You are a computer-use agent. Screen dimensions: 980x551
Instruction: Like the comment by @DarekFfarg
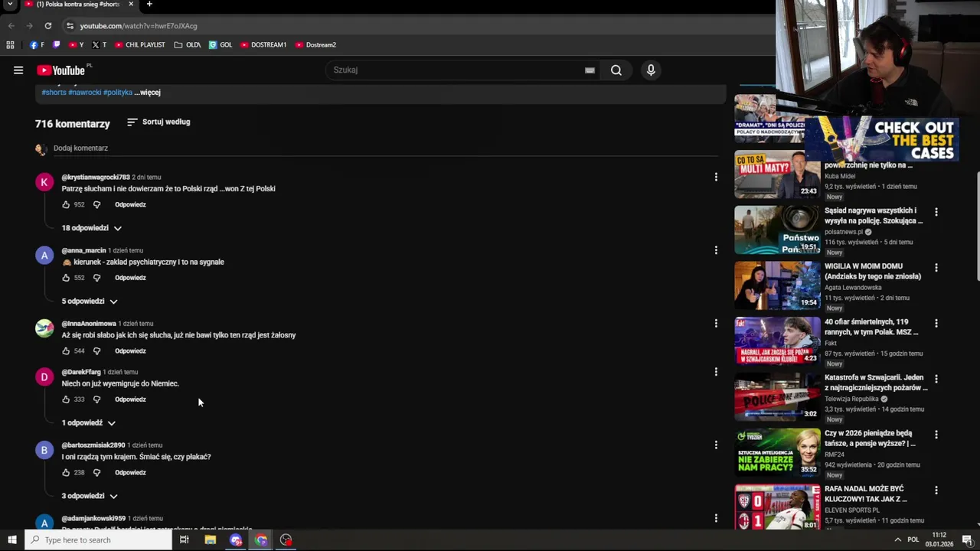point(66,399)
